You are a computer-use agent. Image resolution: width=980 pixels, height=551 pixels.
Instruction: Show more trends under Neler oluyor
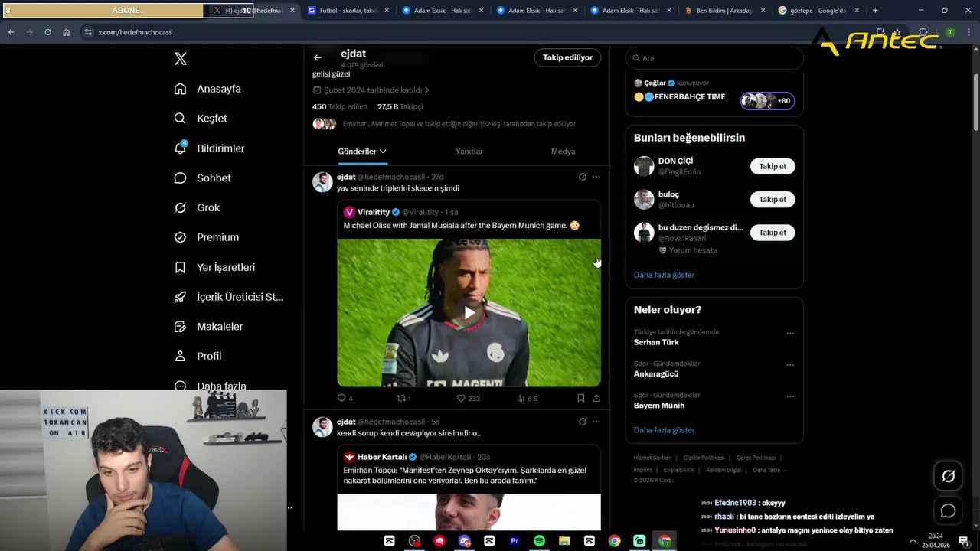point(664,430)
